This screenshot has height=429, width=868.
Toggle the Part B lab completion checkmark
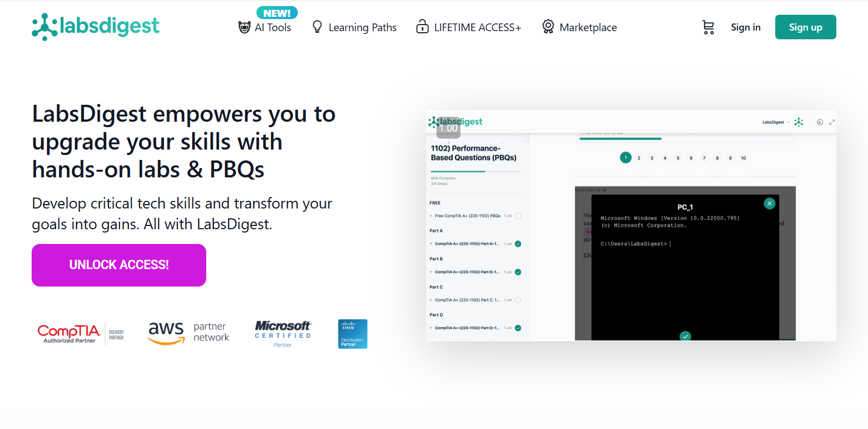pos(518,272)
